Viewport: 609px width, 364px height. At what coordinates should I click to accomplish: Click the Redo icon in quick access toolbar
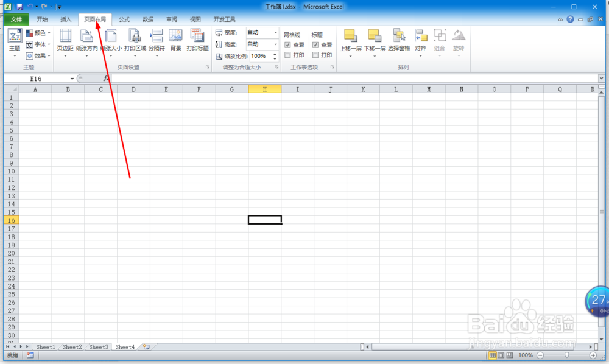(x=44, y=7)
